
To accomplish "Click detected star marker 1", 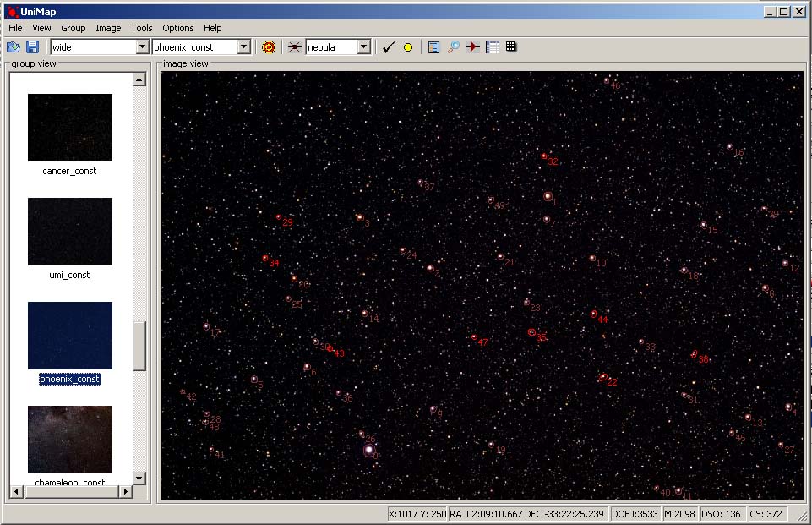I will (x=548, y=196).
